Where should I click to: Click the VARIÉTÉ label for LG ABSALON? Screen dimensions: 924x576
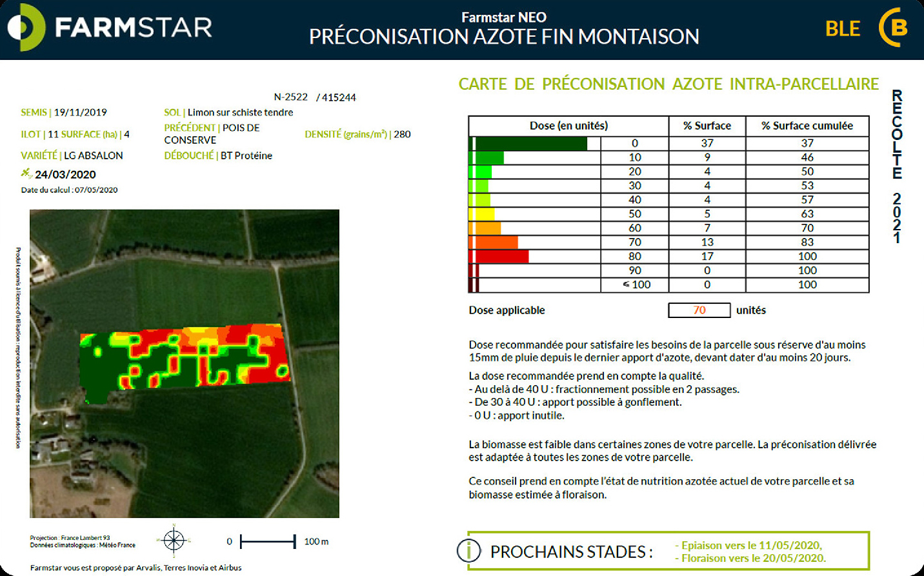click(x=39, y=155)
